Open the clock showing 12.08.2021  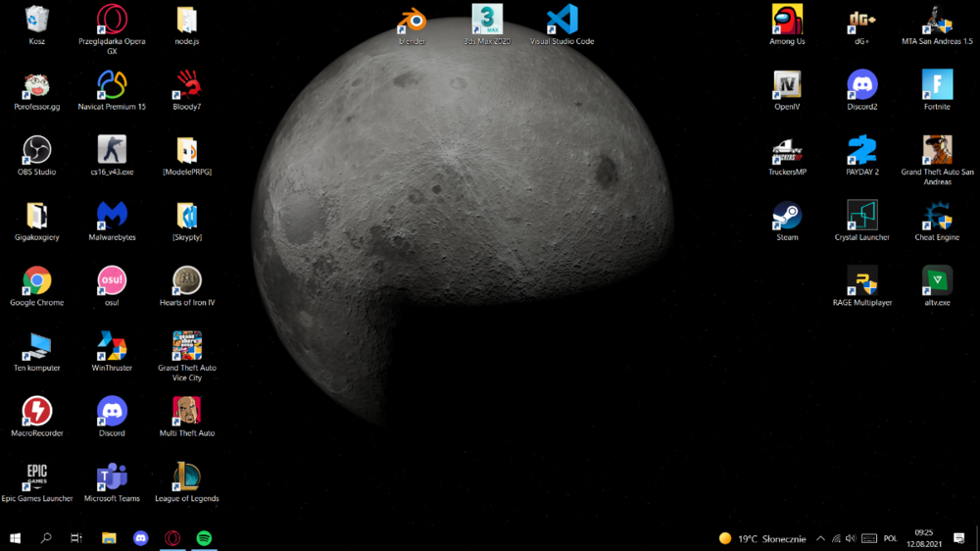[924, 538]
